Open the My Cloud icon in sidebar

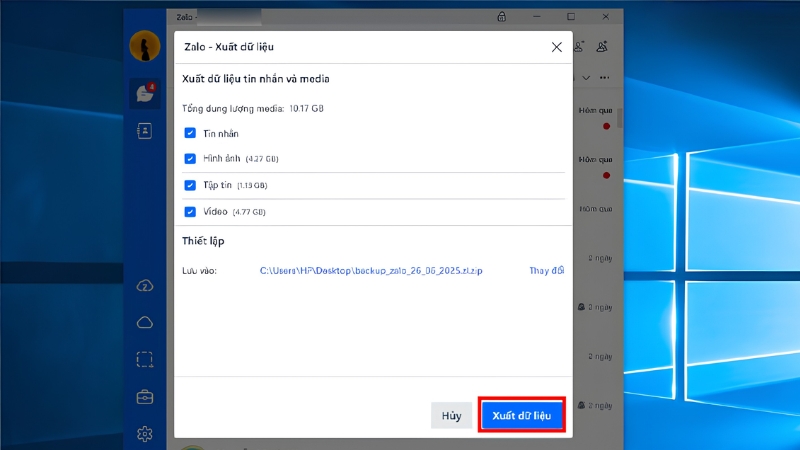145,323
